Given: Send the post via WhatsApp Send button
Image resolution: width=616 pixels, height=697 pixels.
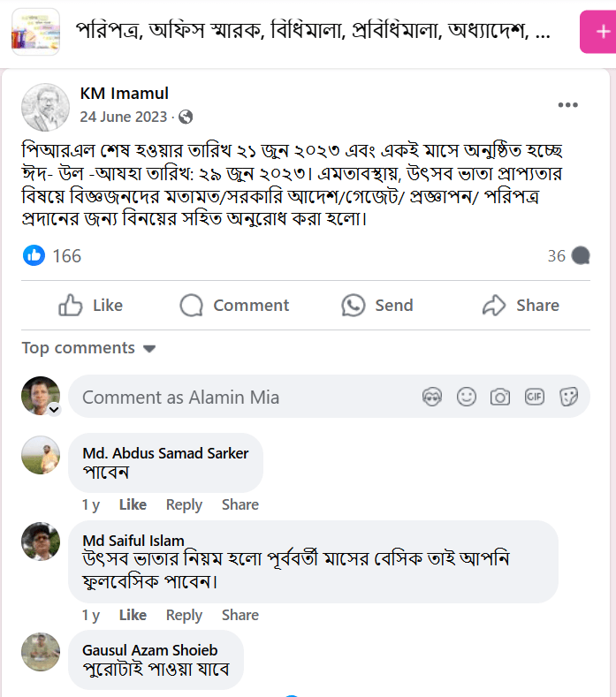Looking at the screenshot, I should 377,306.
